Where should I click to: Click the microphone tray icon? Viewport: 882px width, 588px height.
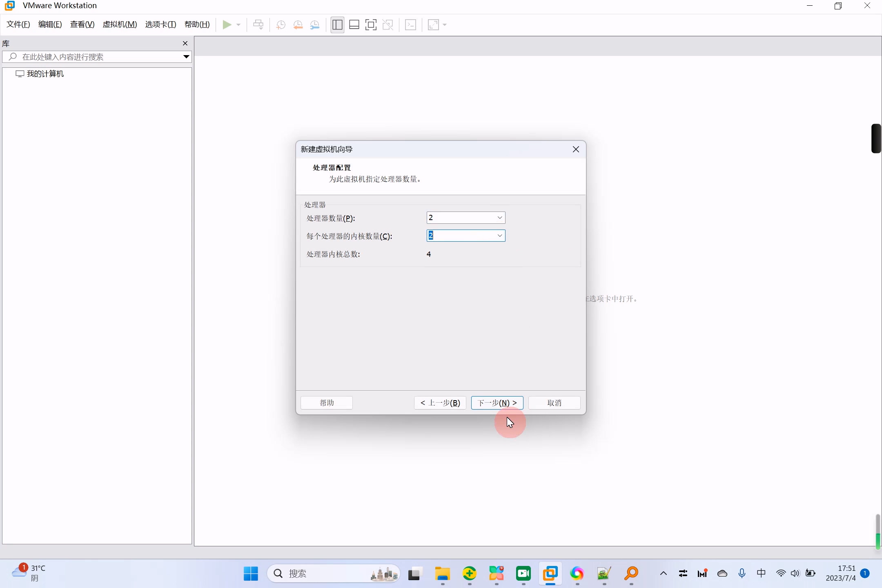(742, 574)
